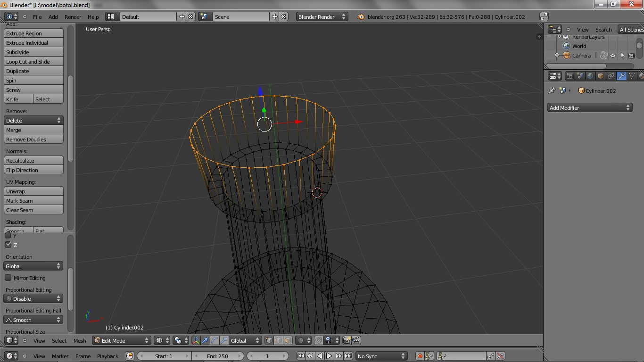
Task: Switch to face select mode
Action: (288, 340)
